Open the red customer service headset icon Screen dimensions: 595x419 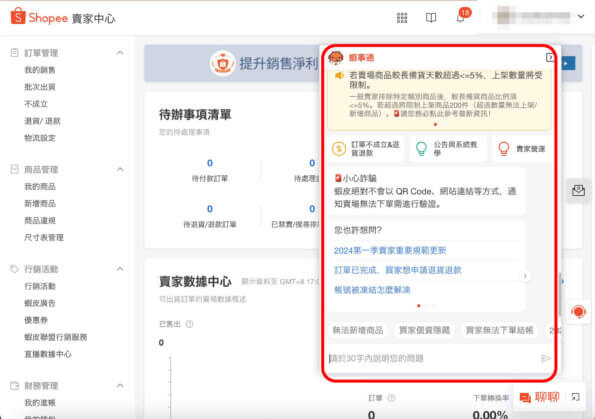pyautogui.click(x=578, y=312)
